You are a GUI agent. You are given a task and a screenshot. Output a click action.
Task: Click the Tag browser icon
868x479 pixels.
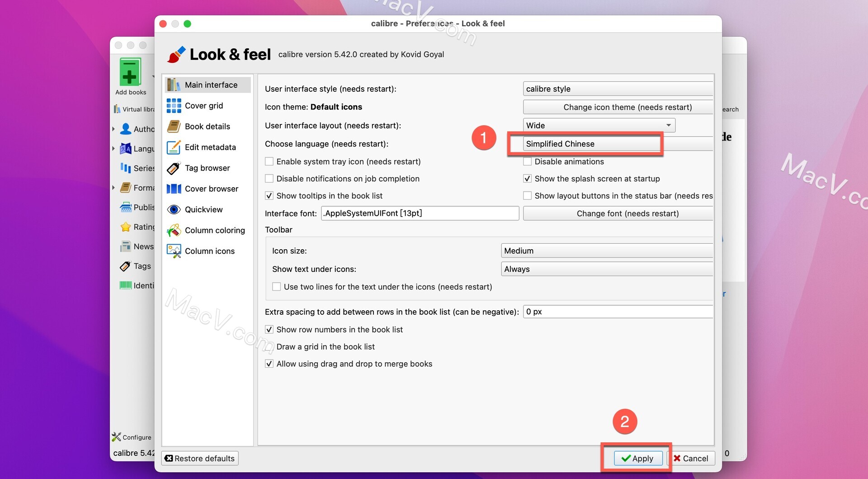click(174, 168)
